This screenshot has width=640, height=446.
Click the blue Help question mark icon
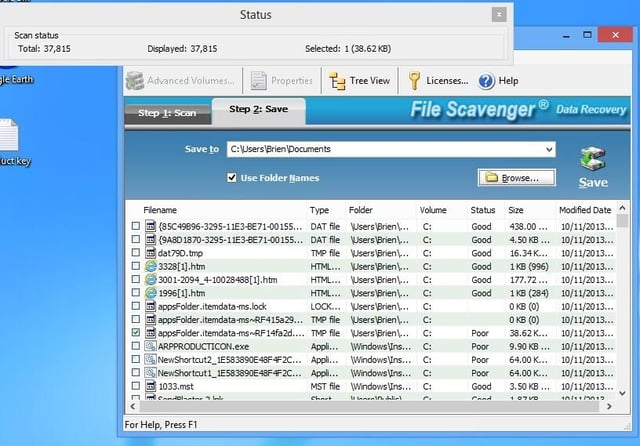(x=486, y=81)
